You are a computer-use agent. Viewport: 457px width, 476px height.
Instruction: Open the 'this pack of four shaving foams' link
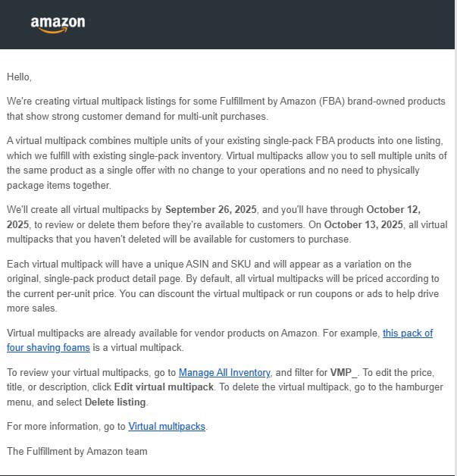click(408, 333)
